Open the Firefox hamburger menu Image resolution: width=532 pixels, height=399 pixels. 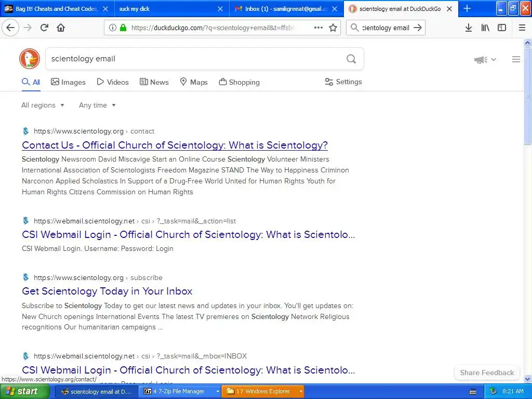(x=522, y=28)
